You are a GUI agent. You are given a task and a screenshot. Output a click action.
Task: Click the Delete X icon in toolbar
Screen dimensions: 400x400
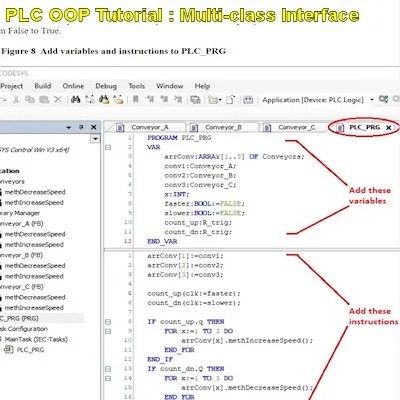click(58, 99)
